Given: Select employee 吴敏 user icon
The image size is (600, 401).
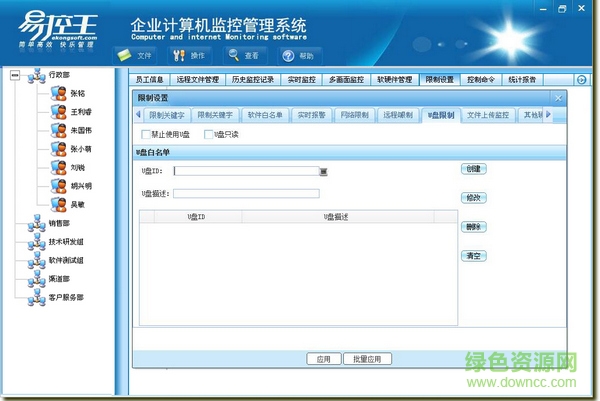Looking at the screenshot, I should pyautogui.click(x=59, y=204).
